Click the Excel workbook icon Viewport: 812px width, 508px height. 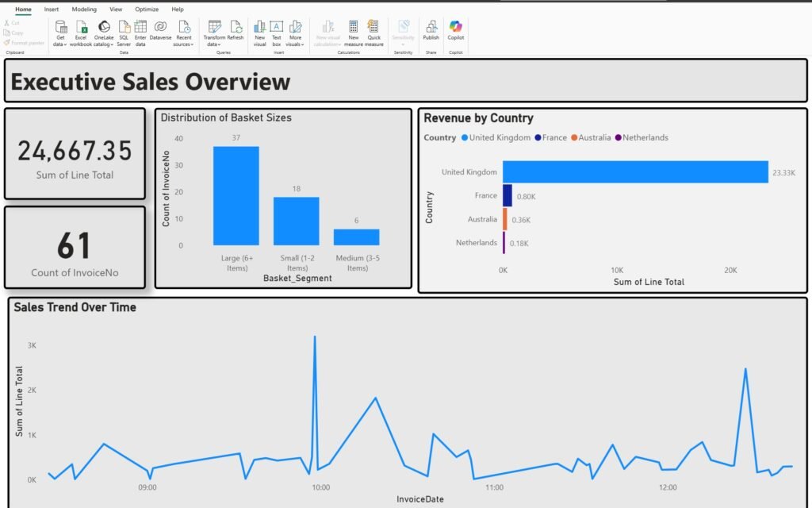[81, 27]
